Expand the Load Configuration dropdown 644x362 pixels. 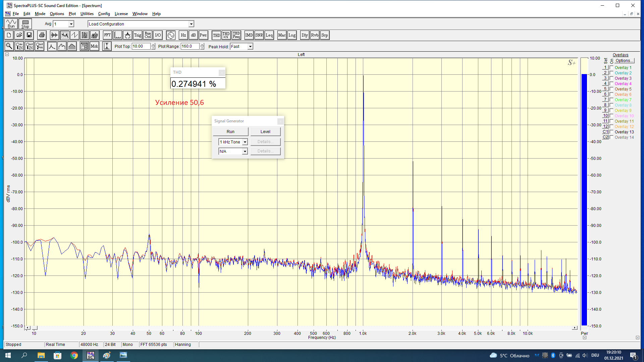(x=191, y=24)
